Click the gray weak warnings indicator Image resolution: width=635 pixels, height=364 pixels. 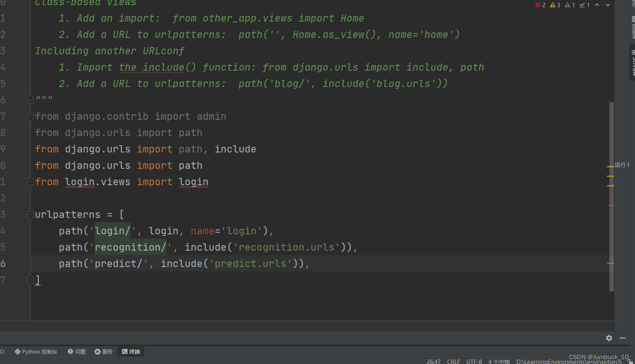point(570,5)
